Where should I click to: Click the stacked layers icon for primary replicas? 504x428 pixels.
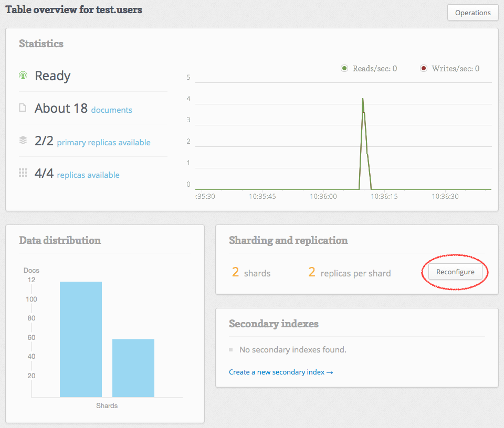pos(23,141)
